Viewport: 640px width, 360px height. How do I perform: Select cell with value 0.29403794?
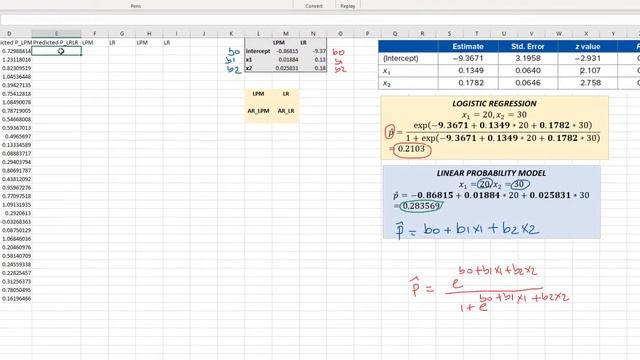pos(16,162)
